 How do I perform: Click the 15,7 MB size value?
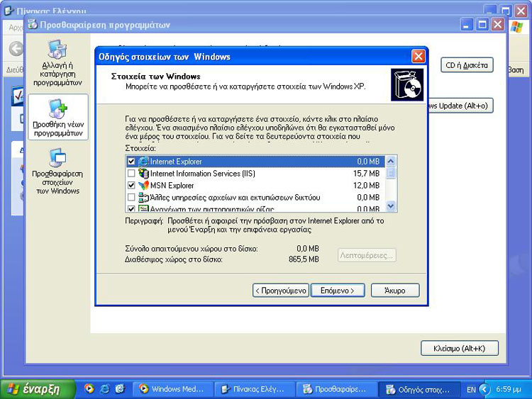point(366,174)
